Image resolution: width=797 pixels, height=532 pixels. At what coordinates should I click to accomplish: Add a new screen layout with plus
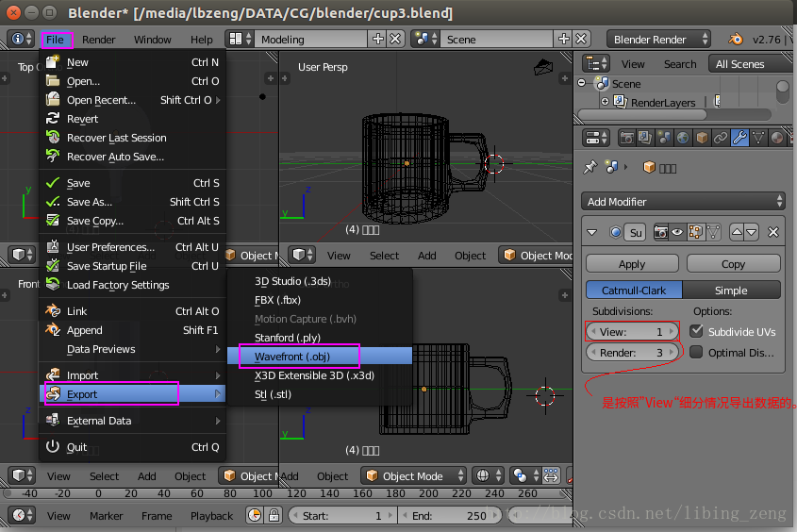coord(378,39)
